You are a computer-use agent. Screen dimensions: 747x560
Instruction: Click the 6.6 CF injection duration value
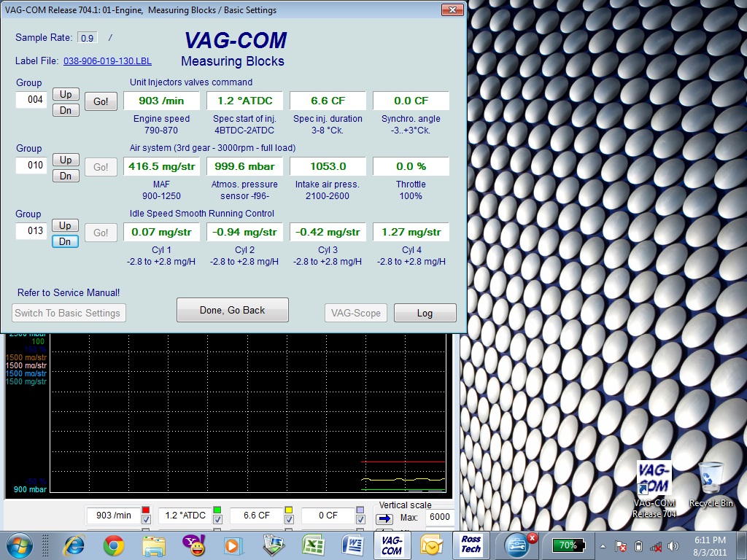click(328, 101)
